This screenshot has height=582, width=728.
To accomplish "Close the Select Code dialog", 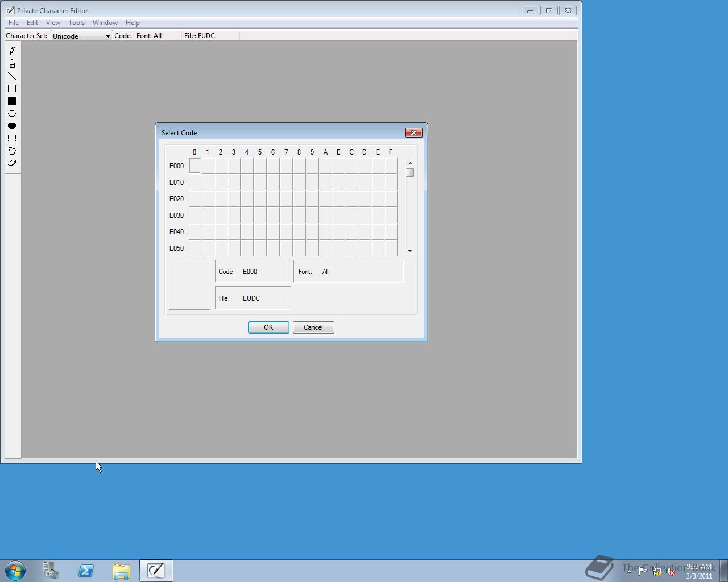I will click(x=413, y=132).
